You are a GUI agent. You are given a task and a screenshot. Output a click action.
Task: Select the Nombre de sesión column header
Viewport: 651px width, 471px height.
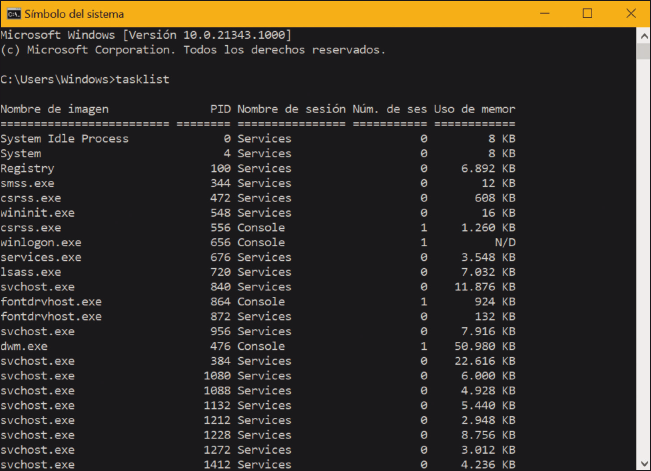pyautogui.click(x=291, y=109)
